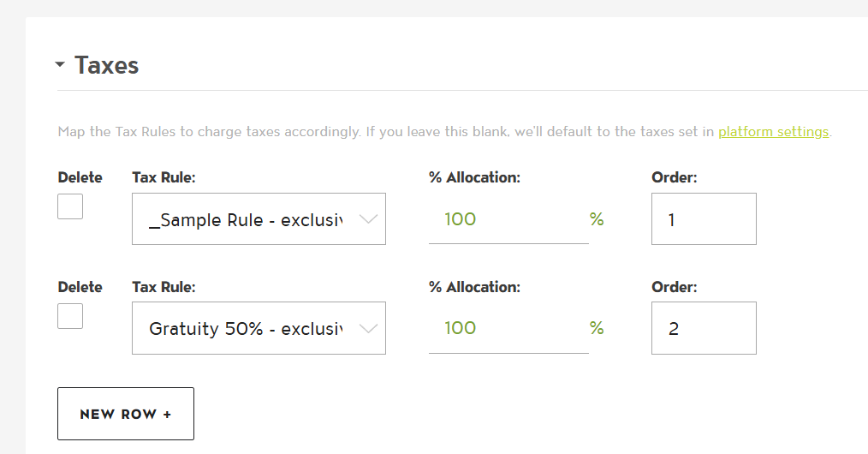Image resolution: width=868 pixels, height=454 pixels.
Task: Click the Delete label in second row
Action: tap(80, 287)
